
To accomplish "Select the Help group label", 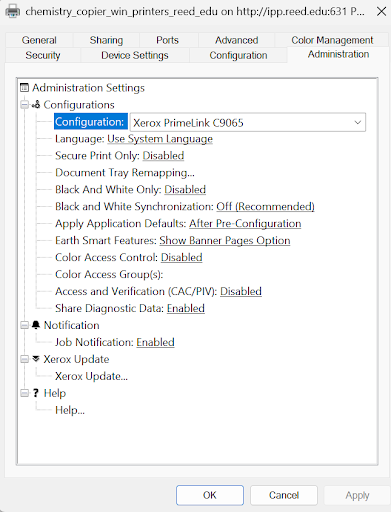I will click(x=55, y=393).
